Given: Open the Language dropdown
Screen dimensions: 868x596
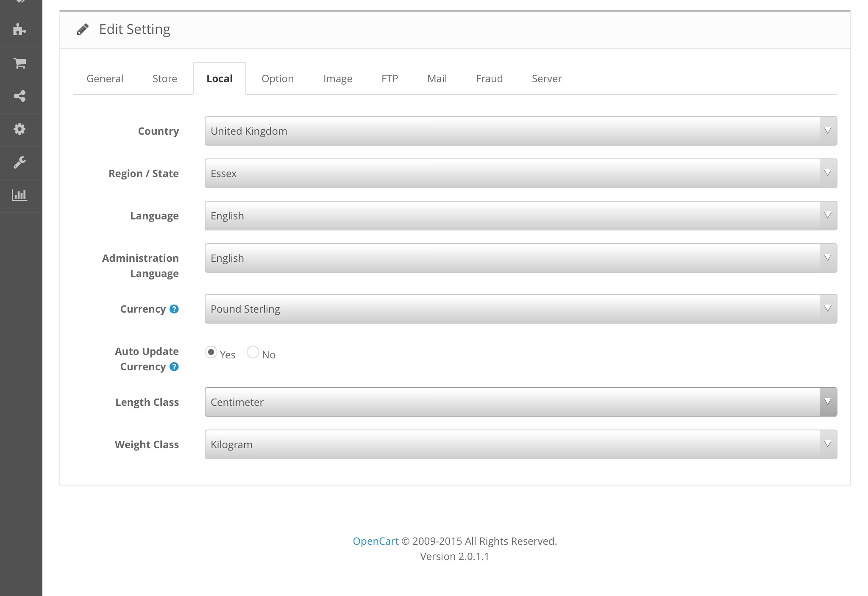Looking at the screenshot, I should coord(521,216).
